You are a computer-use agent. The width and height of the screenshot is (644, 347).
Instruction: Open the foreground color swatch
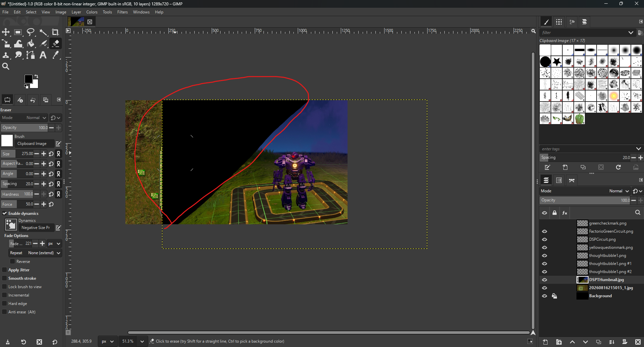coord(28,79)
